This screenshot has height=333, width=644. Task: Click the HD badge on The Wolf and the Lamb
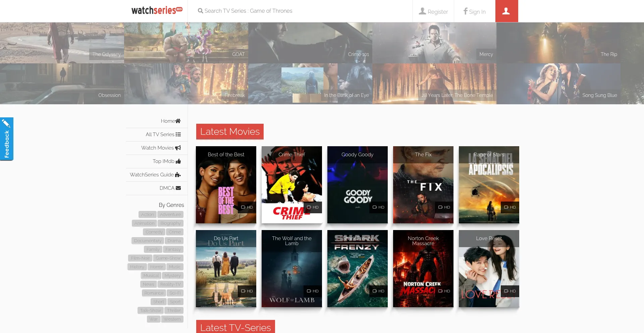tap(313, 291)
